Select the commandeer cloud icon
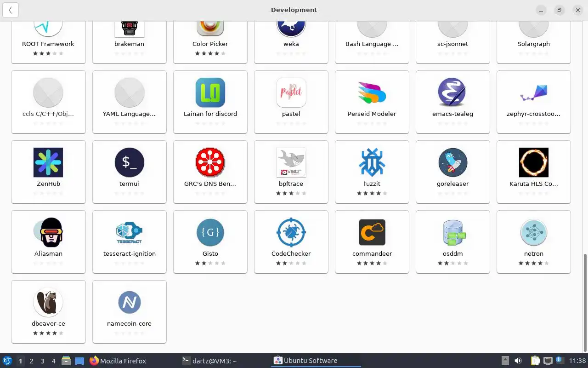The width and height of the screenshot is (588, 368). point(372,232)
